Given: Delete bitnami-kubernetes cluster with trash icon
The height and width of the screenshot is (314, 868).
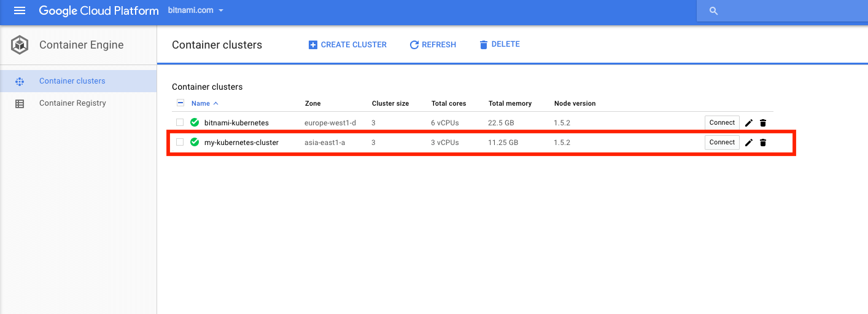Looking at the screenshot, I should (x=763, y=123).
